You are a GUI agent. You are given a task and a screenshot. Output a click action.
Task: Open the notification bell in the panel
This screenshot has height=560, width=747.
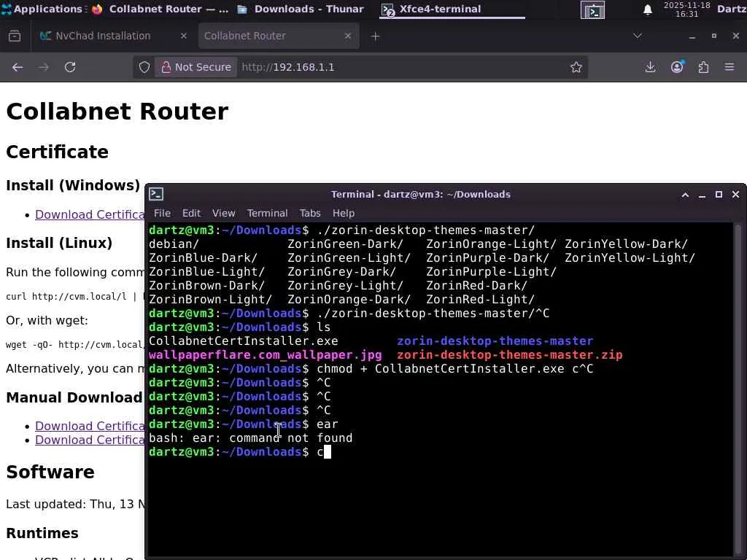click(x=648, y=9)
